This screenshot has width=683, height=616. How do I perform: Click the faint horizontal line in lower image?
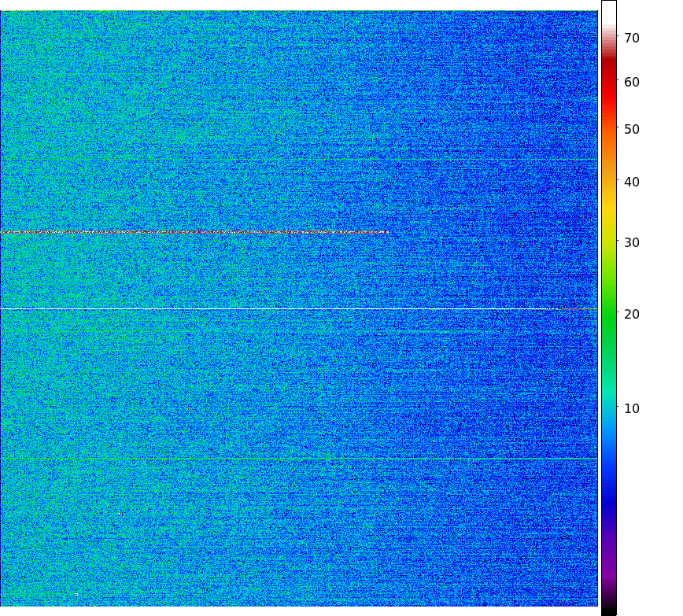[x=299, y=458]
